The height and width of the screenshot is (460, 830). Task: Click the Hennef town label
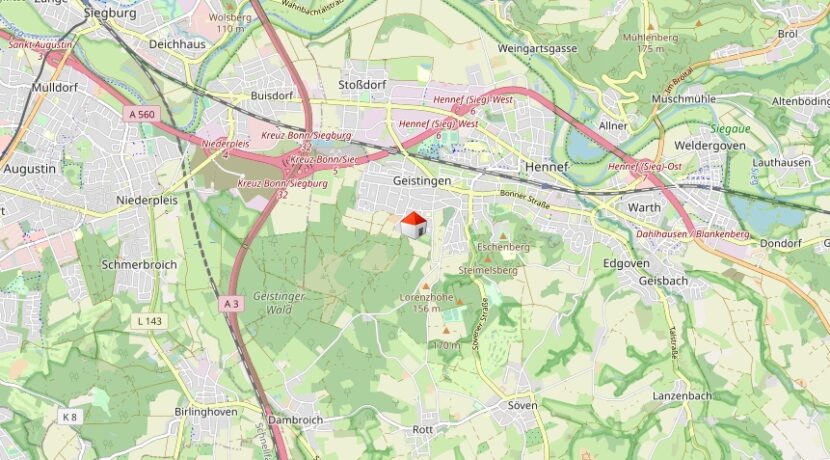(x=547, y=167)
